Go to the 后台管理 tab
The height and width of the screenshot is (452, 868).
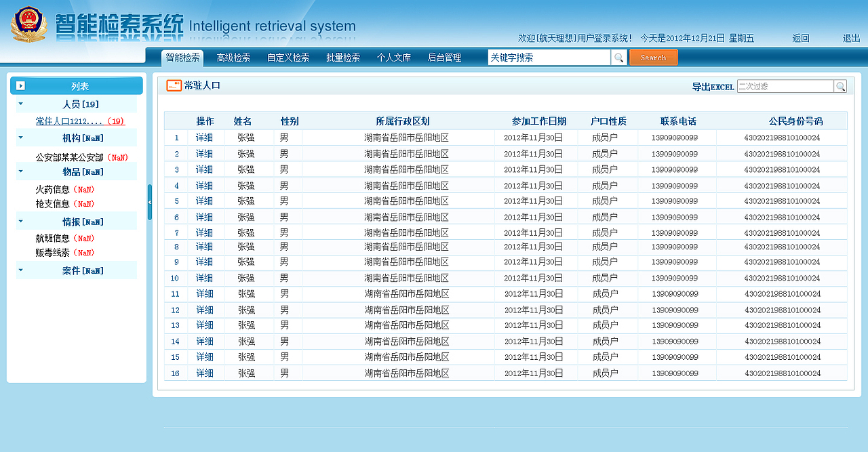[x=444, y=58]
